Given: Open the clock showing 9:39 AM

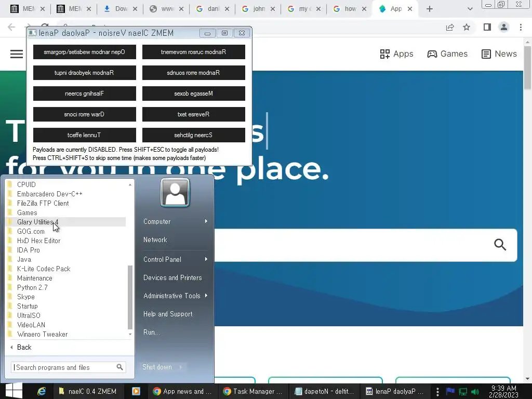Looking at the screenshot, I should pos(503,391).
